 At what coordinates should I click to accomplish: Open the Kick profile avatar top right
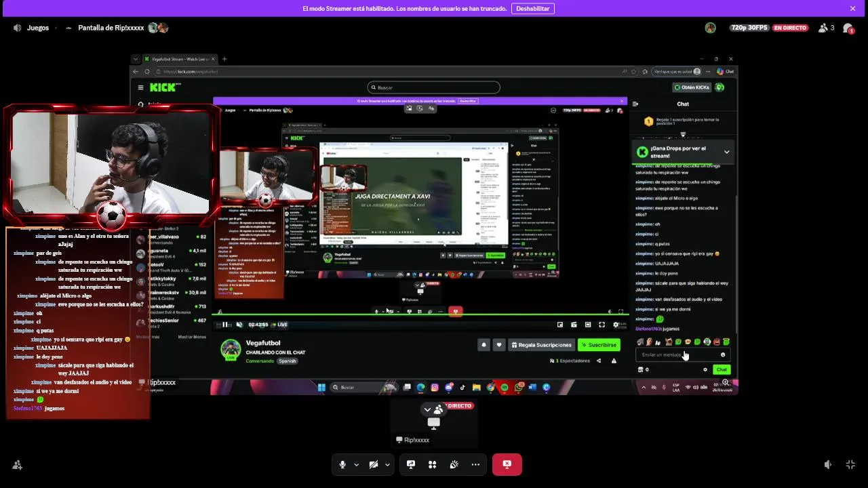[x=719, y=87]
